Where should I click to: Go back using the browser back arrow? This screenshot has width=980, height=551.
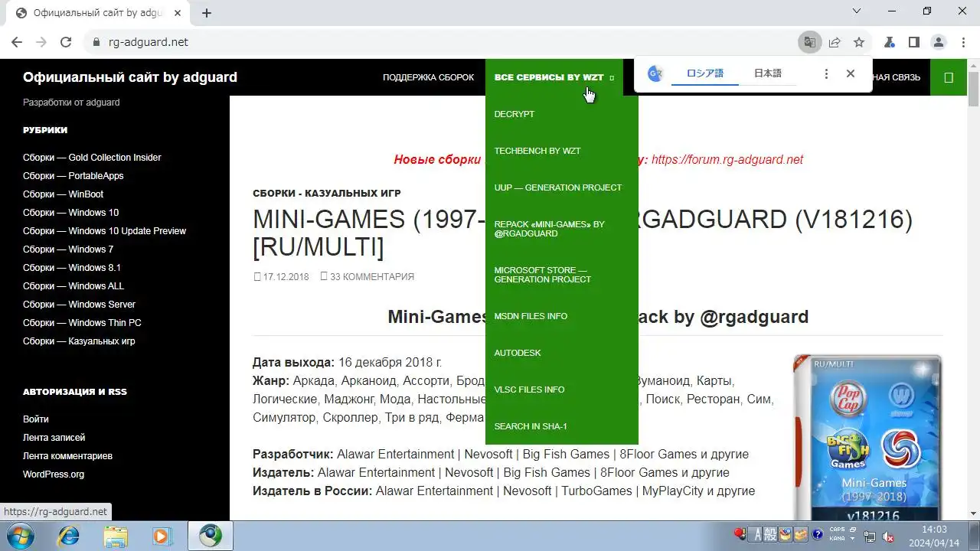17,42
